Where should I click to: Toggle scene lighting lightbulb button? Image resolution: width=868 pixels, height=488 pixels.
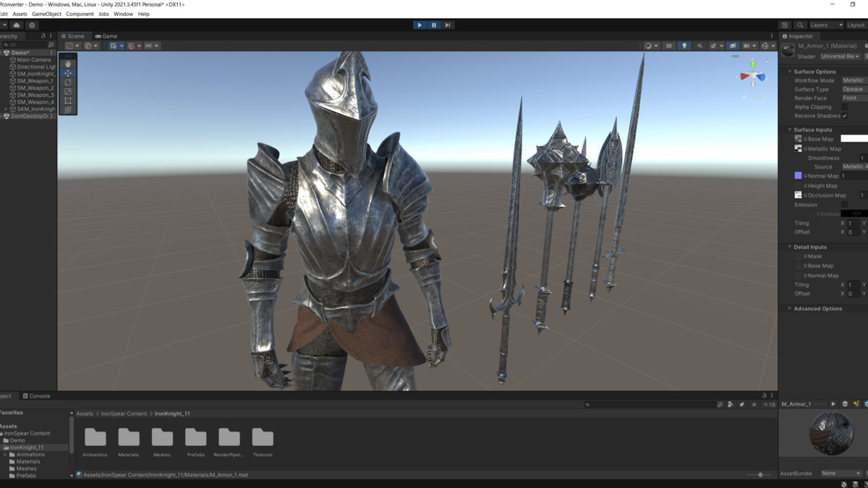(x=684, y=46)
